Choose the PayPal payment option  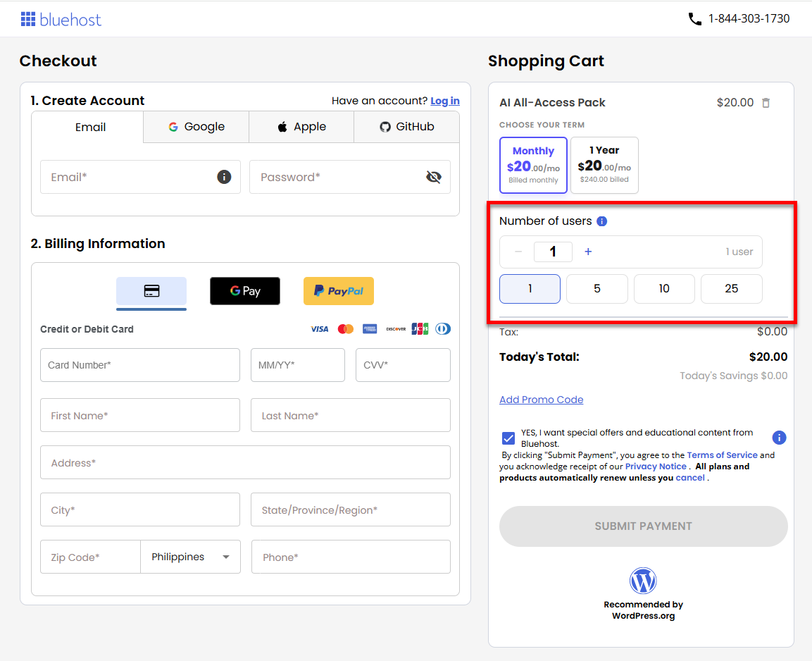339,291
